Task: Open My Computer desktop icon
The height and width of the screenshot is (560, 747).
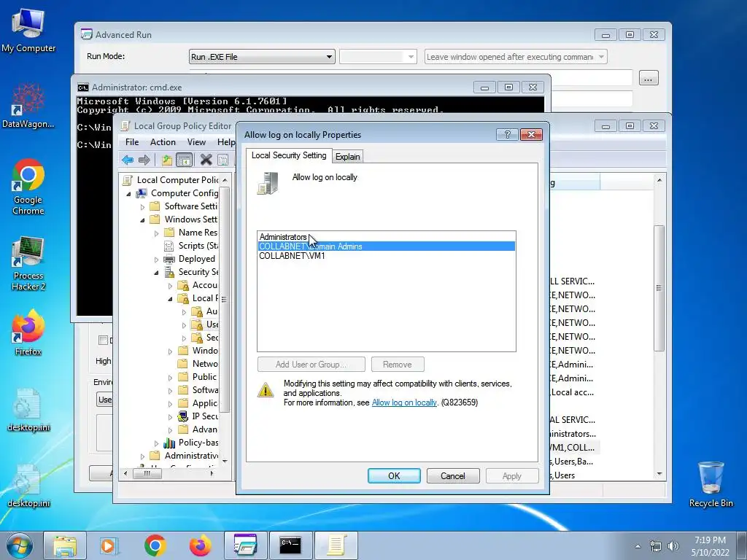Action: pyautogui.click(x=28, y=31)
